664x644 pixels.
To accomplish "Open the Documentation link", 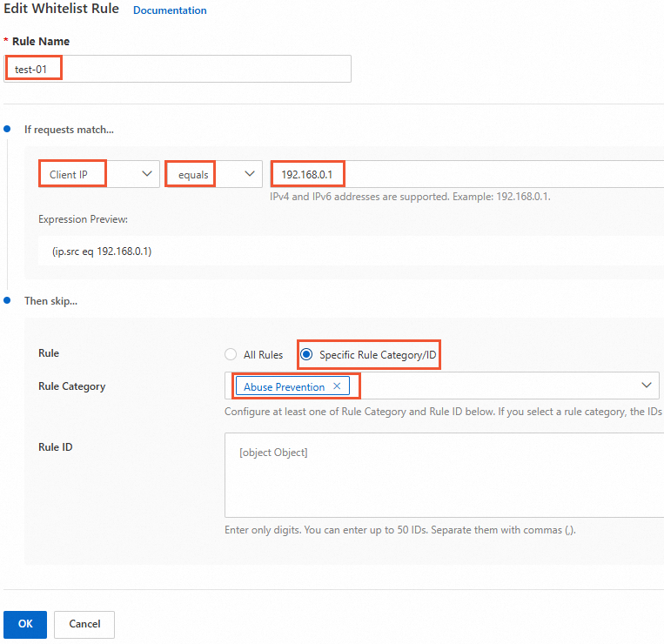I will (170, 10).
